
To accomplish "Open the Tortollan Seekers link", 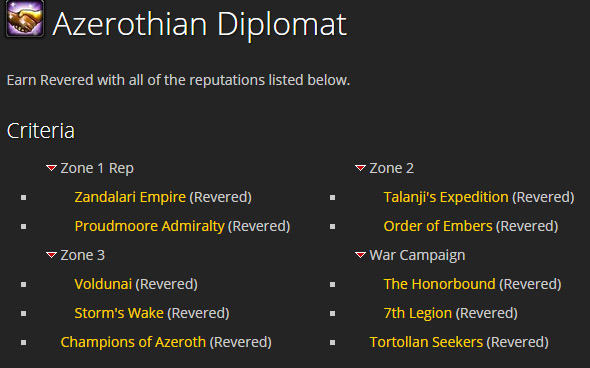I will (426, 342).
